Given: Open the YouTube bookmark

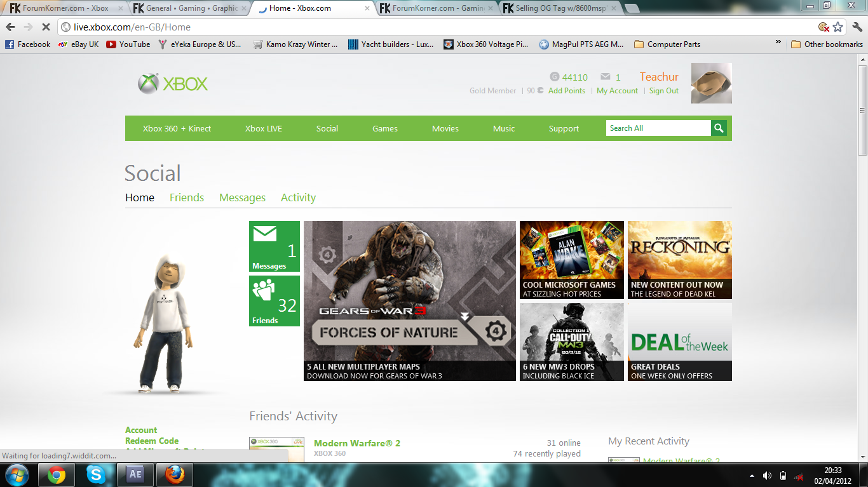Looking at the screenshot, I should (128, 44).
